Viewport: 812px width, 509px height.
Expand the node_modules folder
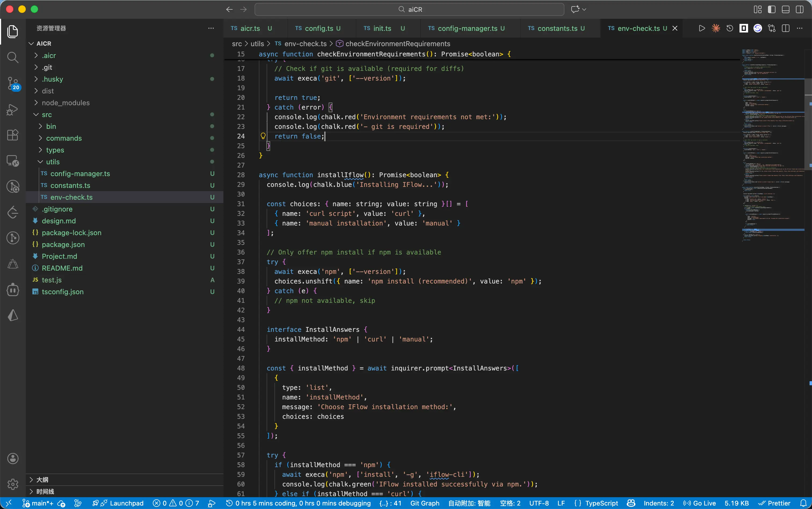(x=66, y=103)
